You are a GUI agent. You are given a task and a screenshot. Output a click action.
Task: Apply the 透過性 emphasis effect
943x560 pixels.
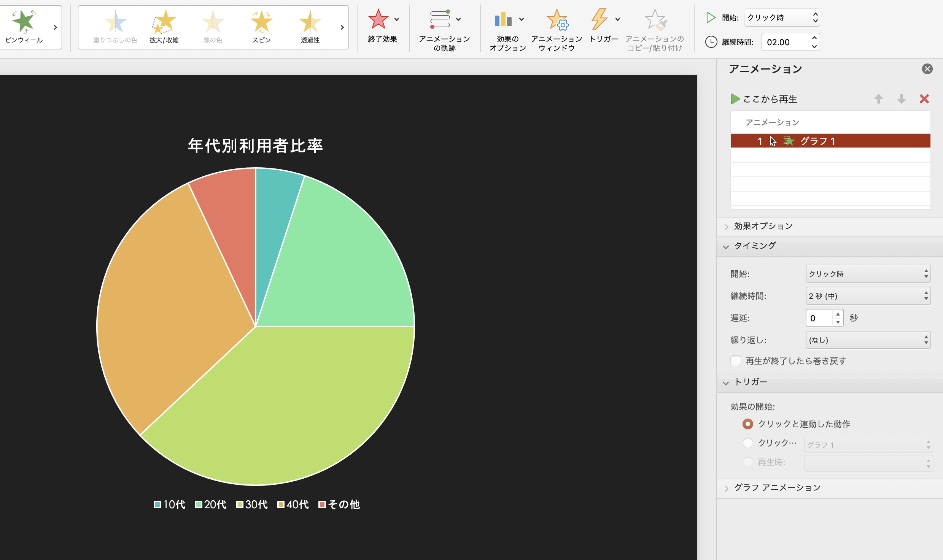pos(310,27)
